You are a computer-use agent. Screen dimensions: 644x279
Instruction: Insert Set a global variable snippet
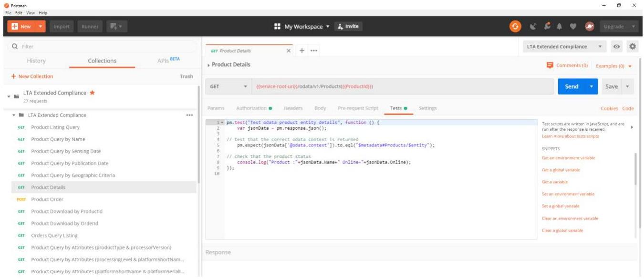click(561, 206)
